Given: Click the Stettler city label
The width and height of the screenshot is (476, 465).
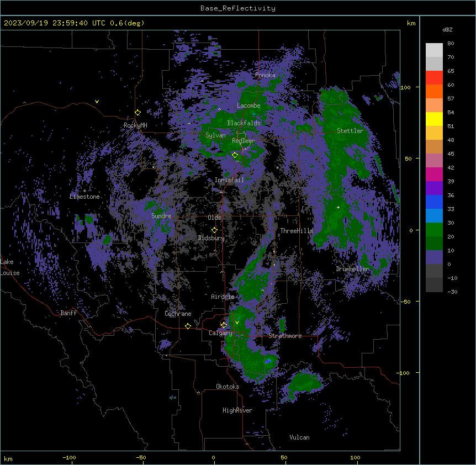Looking at the screenshot, I should click(350, 131).
